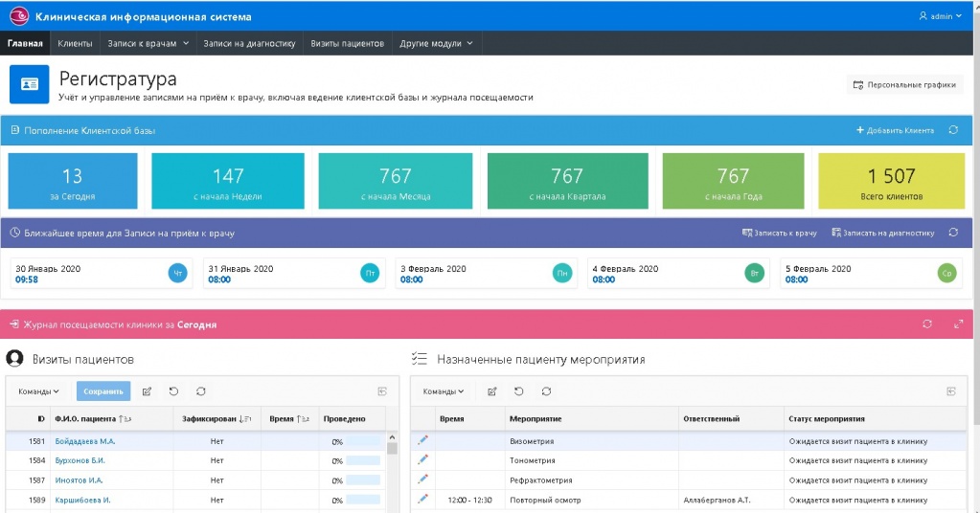Click the edit icon in Визиты пациентов toolbar
980x513 pixels.
click(x=147, y=391)
